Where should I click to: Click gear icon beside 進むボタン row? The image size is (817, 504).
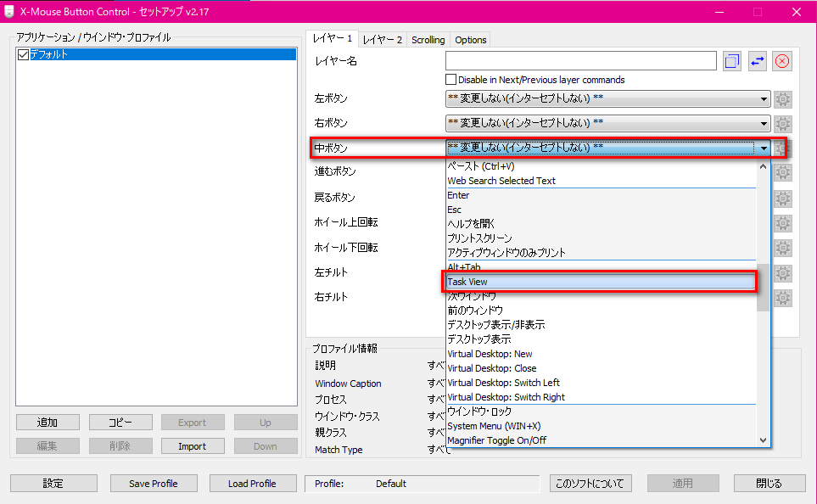pos(782,173)
